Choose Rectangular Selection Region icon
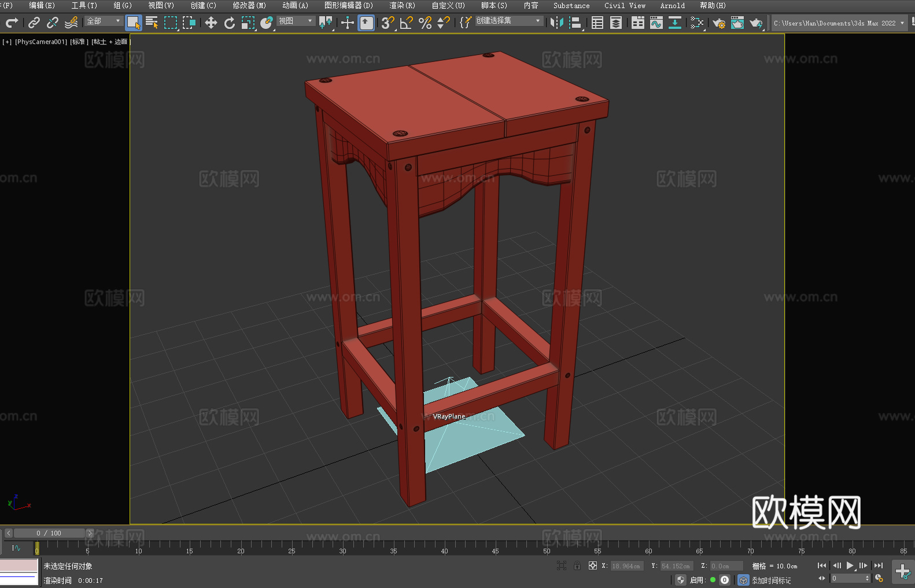 (171, 23)
